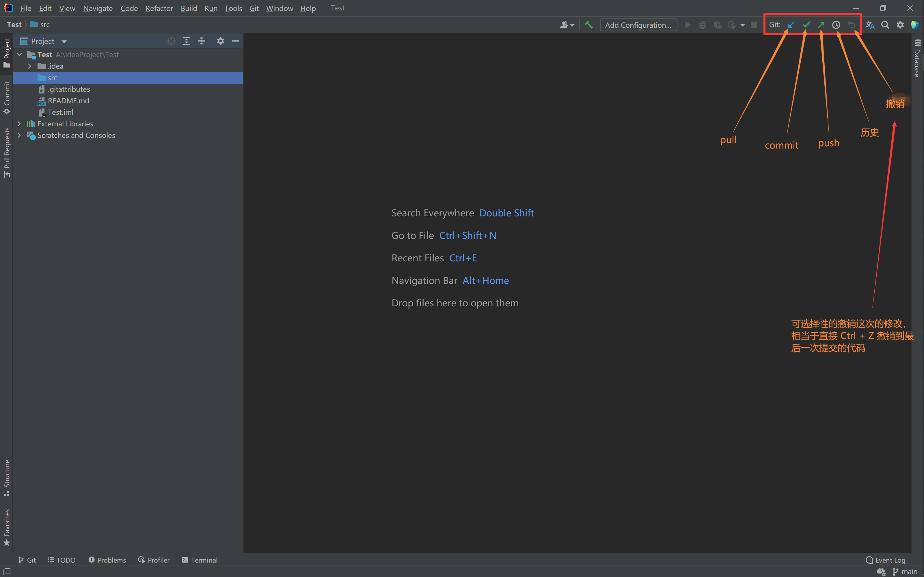Toggle the Commit tool window stripe
This screenshot has height=577, width=924.
click(6, 97)
